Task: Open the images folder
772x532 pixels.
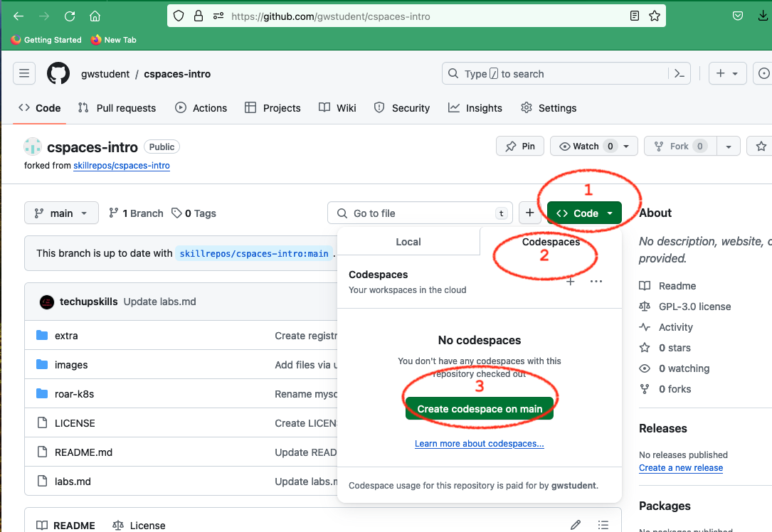Action: point(71,365)
